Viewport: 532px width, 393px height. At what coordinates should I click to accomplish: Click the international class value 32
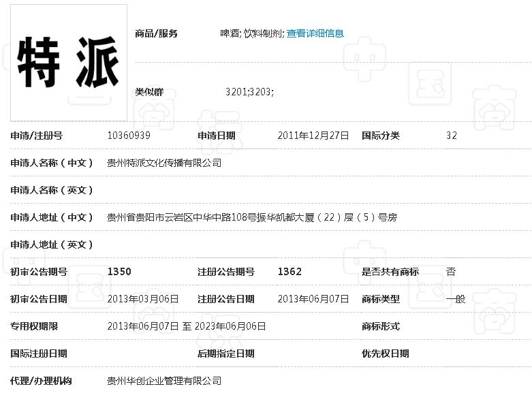click(x=451, y=136)
